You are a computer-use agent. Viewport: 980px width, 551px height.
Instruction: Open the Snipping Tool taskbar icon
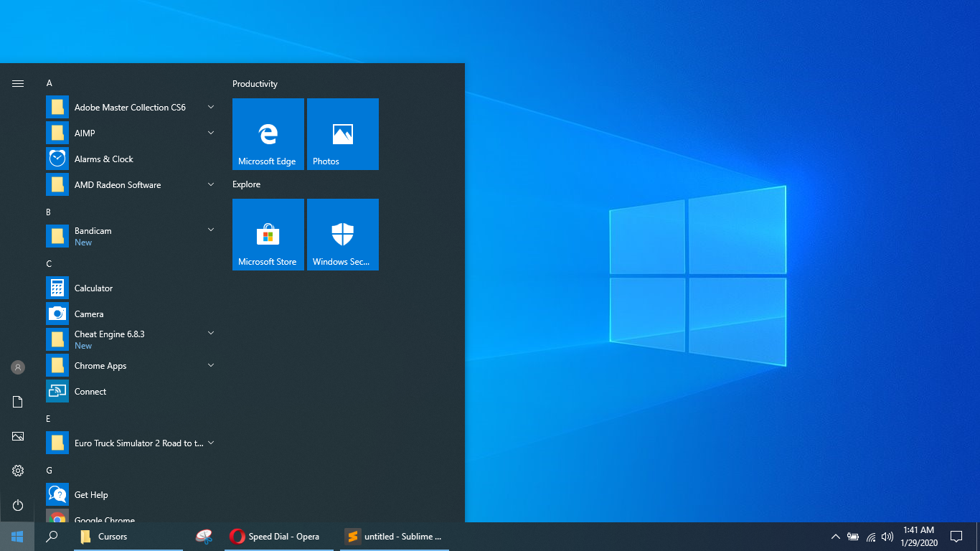click(x=204, y=537)
